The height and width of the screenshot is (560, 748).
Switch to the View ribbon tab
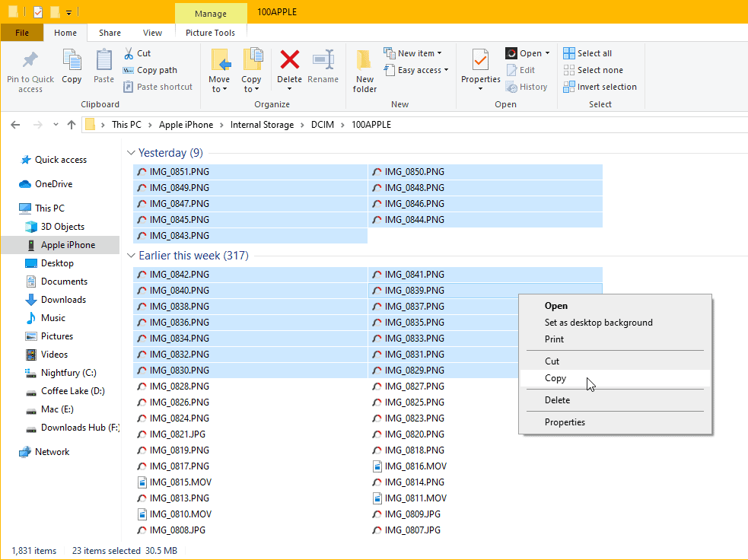[152, 33]
